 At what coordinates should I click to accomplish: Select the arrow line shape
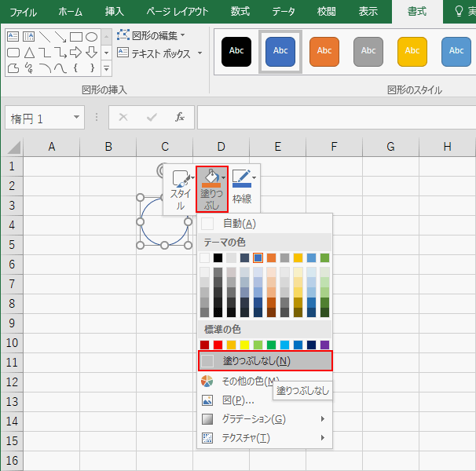click(60, 36)
